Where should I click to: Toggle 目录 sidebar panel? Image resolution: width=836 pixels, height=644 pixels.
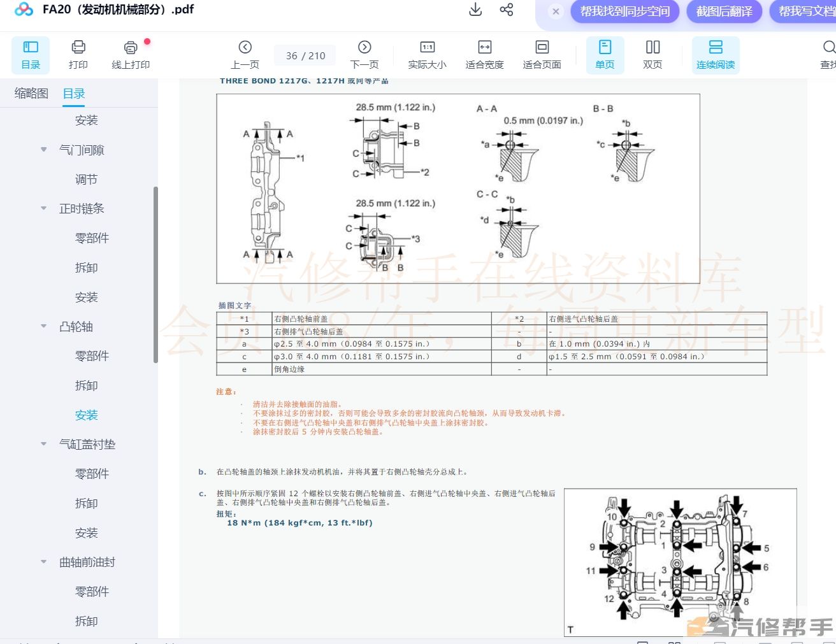pos(31,55)
